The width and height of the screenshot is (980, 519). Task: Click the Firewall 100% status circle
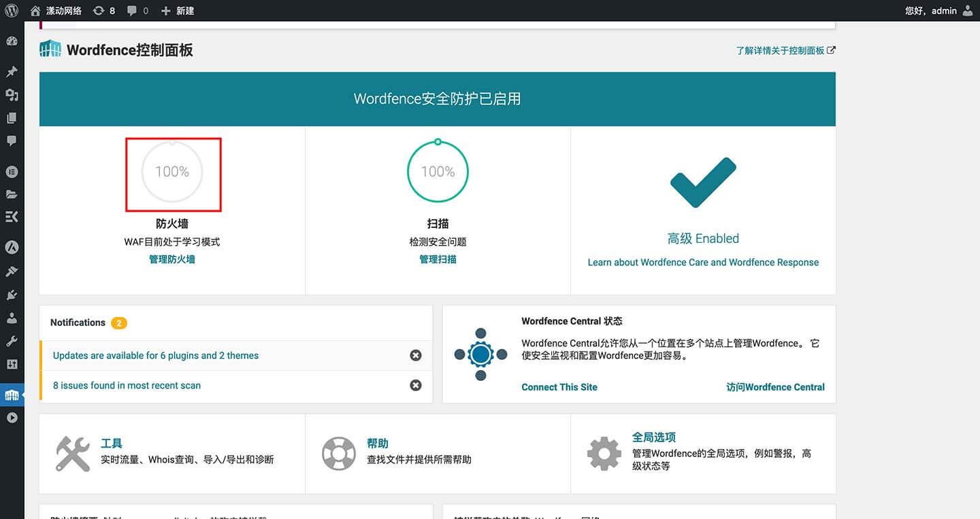coord(172,172)
